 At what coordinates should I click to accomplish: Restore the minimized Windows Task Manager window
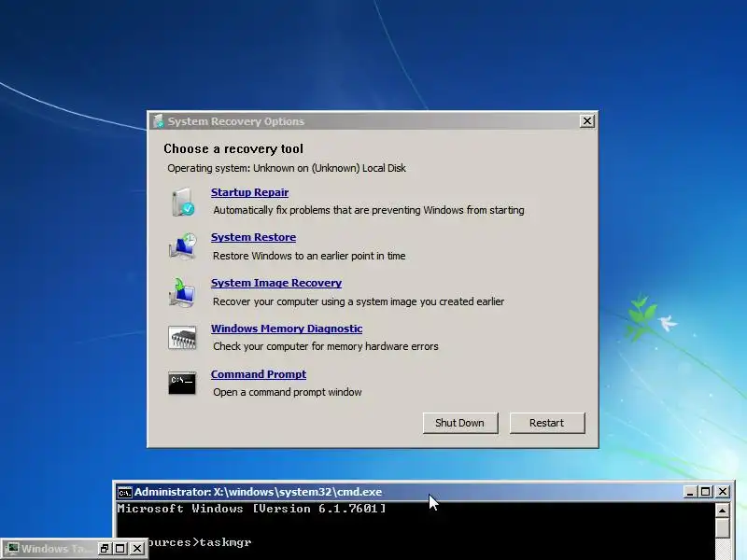click(x=105, y=549)
